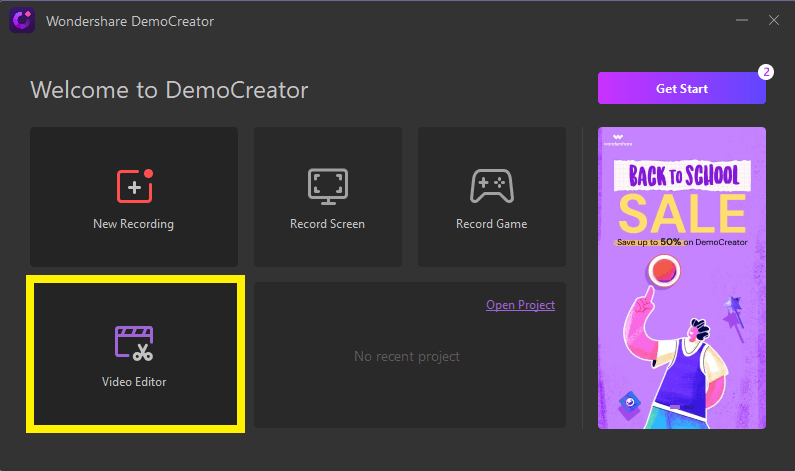Screen dimensions: 795x471
Task: Click the notification badge showing 2
Action: coord(766,72)
